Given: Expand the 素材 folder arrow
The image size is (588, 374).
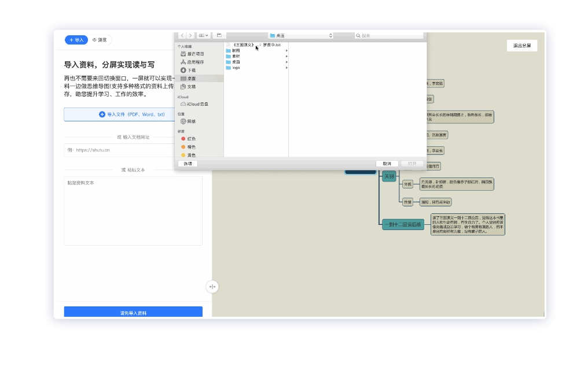Looking at the screenshot, I should pos(286,56).
